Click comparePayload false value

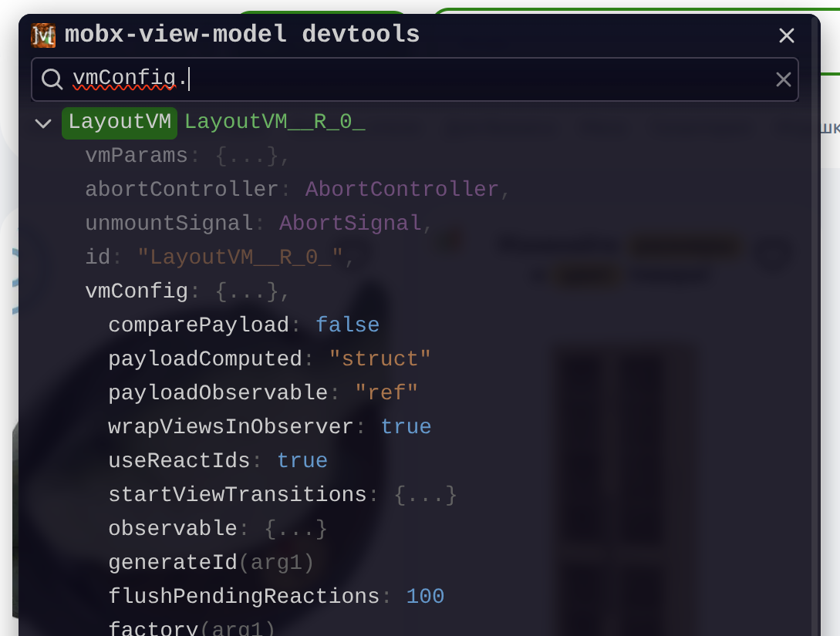[x=348, y=325]
